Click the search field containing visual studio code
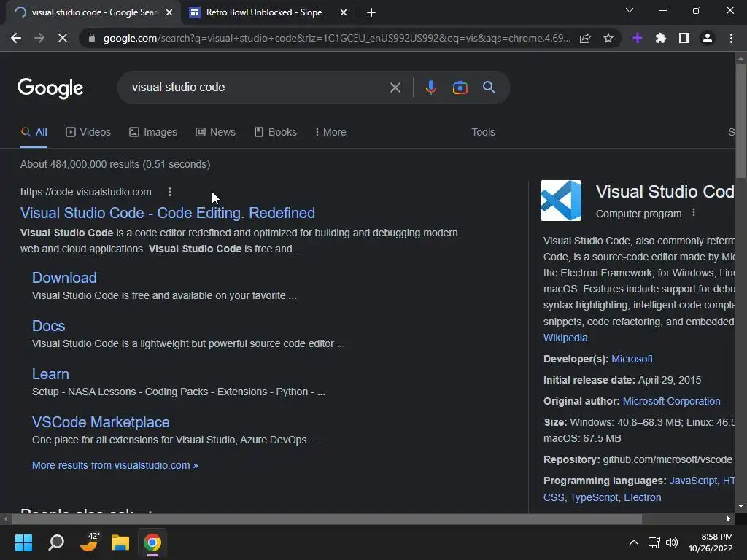 258,87
